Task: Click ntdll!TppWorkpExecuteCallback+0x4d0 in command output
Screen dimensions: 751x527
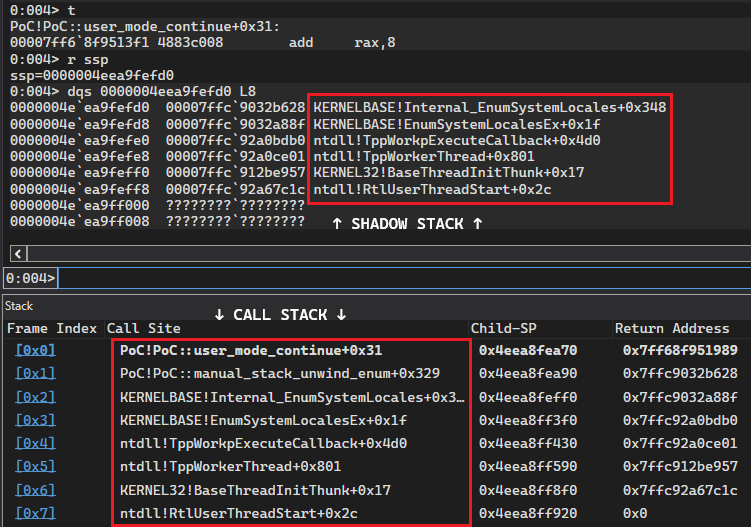Action: [x=457, y=140]
